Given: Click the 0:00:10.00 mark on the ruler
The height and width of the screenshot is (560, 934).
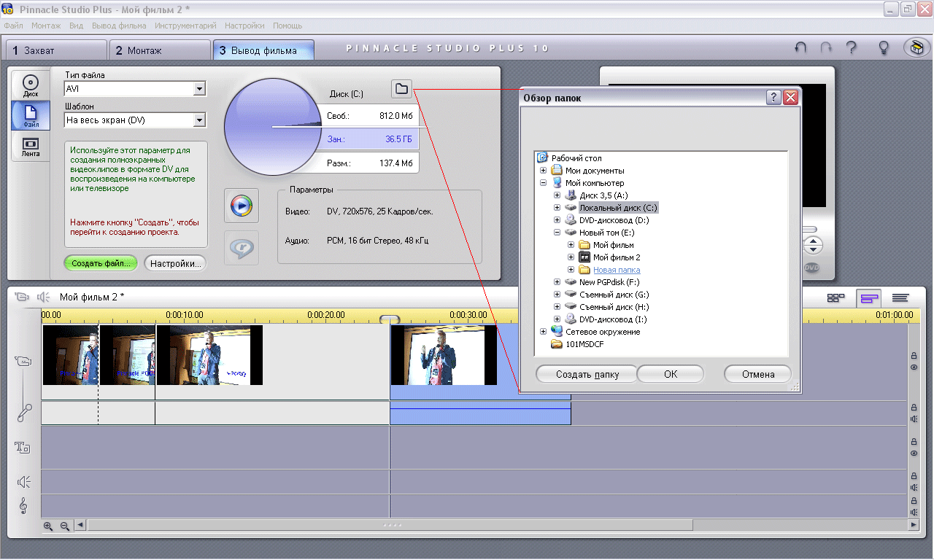Looking at the screenshot, I should [x=185, y=315].
